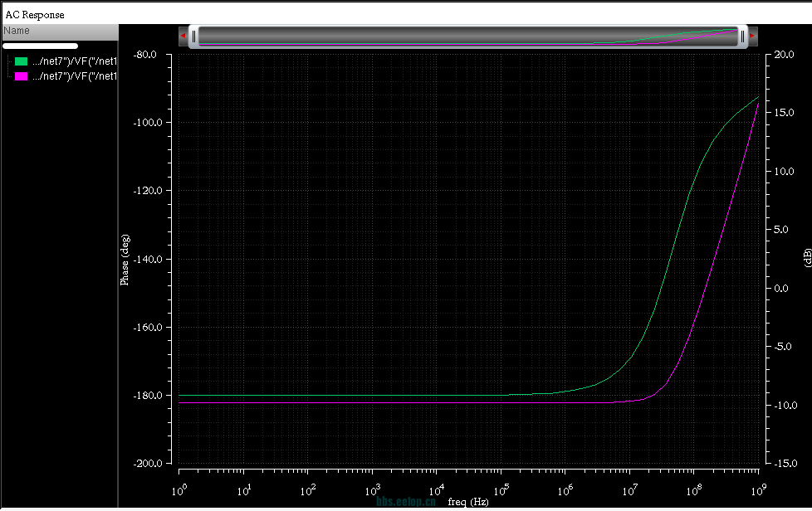Click the left handle of the pan slider
Image resolution: width=812 pixels, height=511 pixels.
tap(193, 36)
